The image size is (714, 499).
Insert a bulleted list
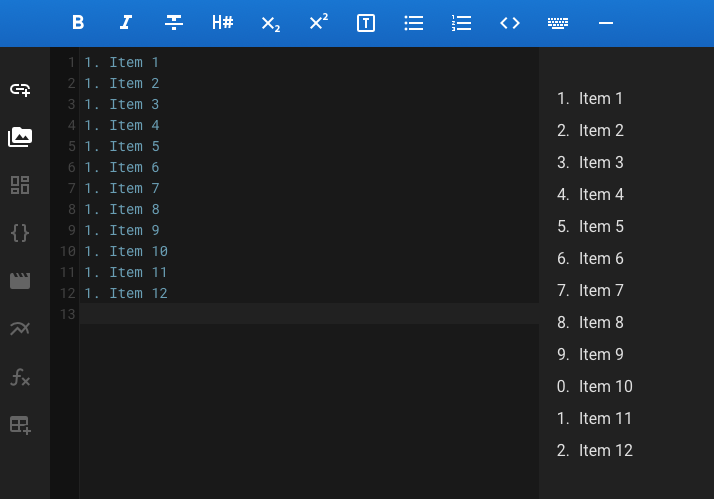click(414, 23)
